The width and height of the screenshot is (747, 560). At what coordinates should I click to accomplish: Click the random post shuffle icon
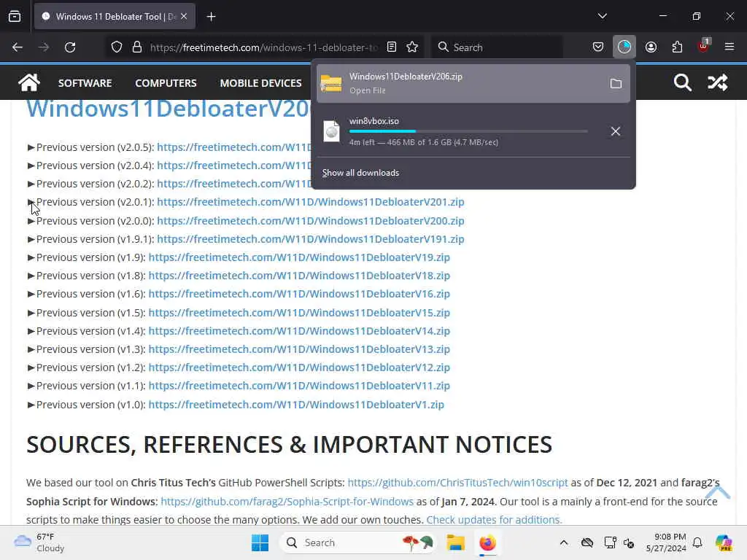click(x=718, y=83)
